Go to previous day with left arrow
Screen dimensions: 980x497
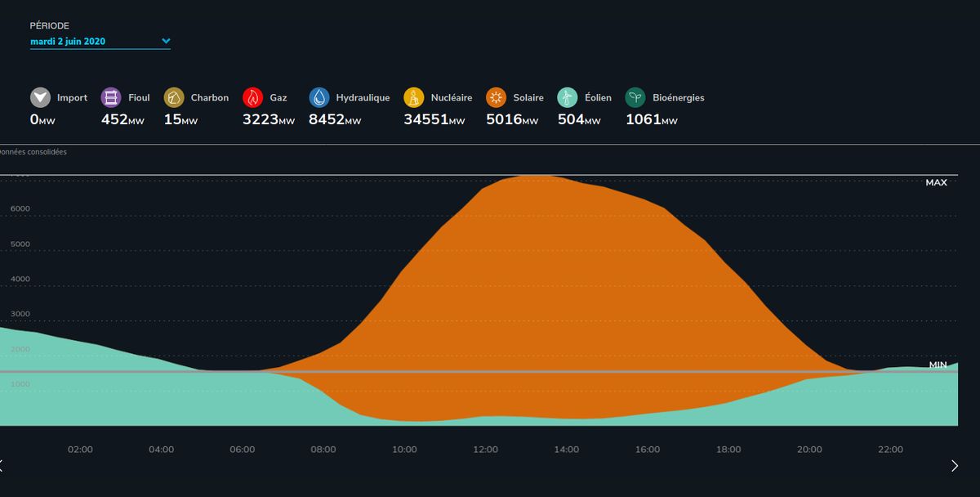pos(2,466)
